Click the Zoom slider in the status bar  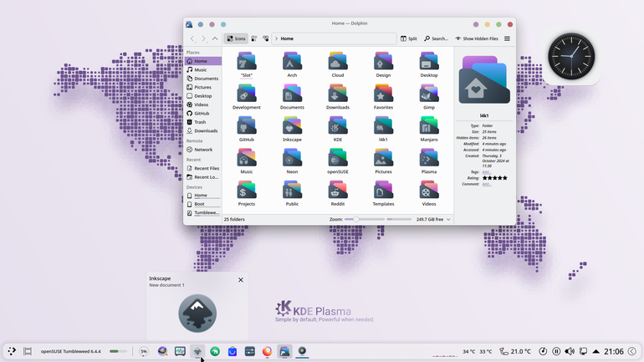point(365,220)
